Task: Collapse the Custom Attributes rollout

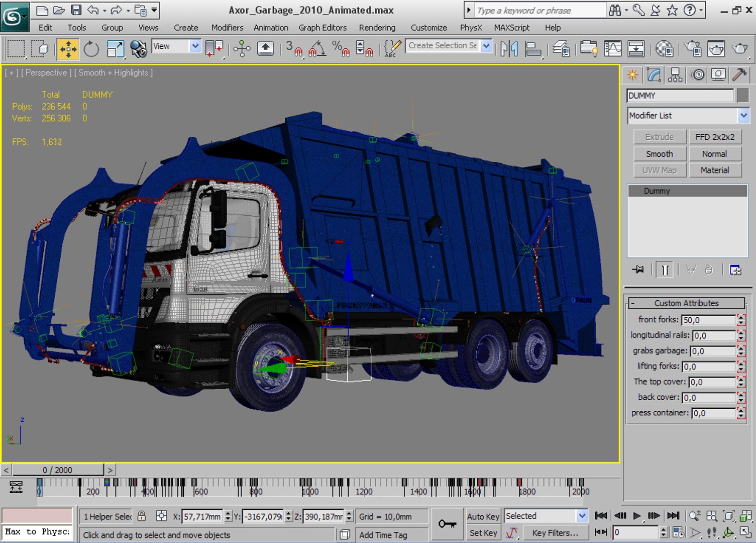Action: point(687,303)
